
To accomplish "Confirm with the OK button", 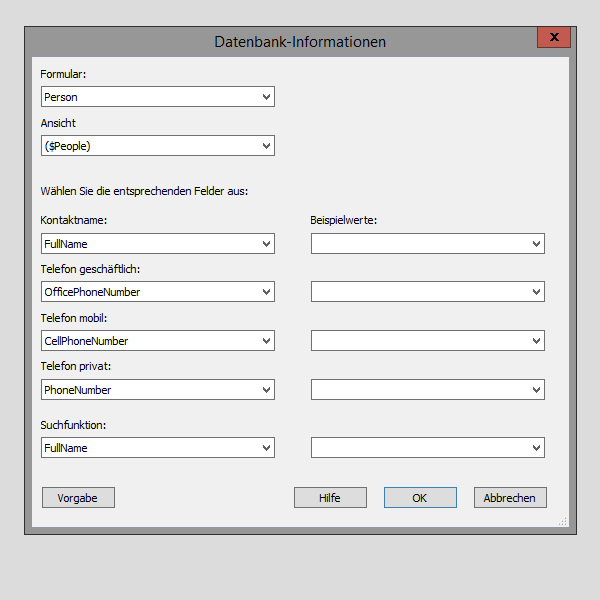I will tap(420, 498).
